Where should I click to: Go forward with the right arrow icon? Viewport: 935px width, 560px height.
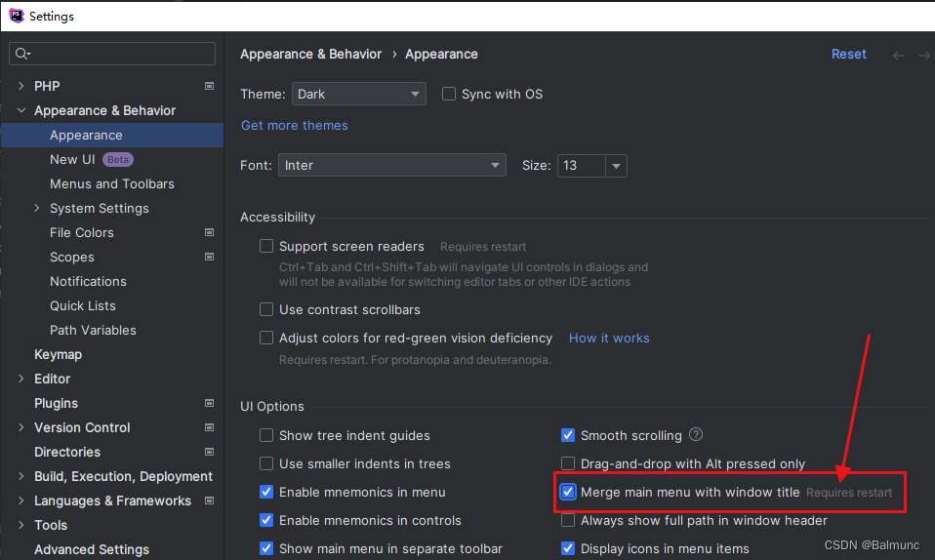[x=924, y=56]
